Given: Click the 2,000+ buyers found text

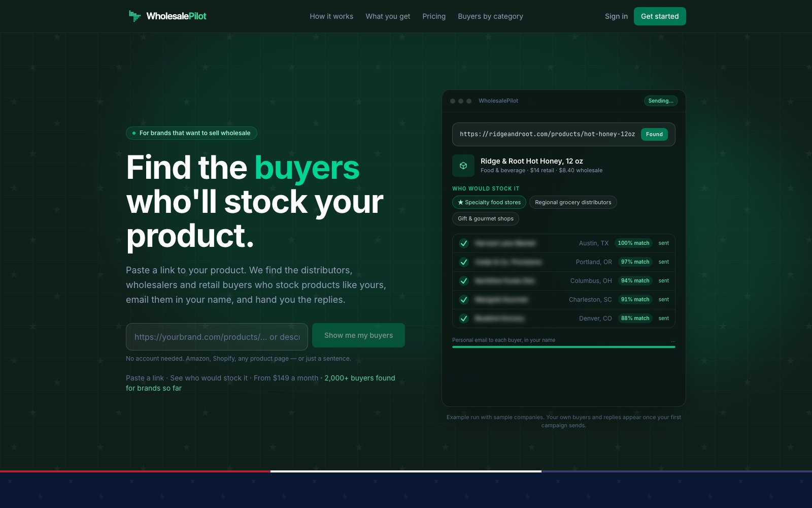Looking at the screenshot, I should (360, 378).
